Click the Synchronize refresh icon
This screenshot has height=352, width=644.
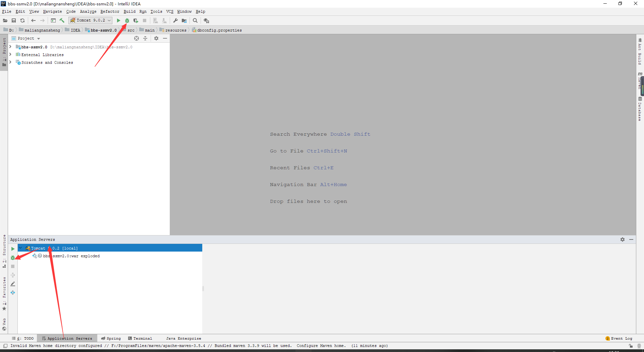[22, 20]
